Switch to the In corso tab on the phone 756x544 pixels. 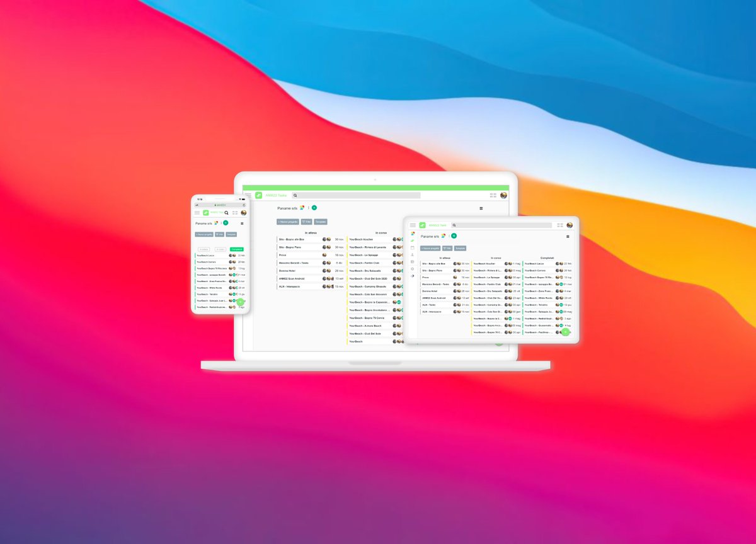pyautogui.click(x=220, y=249)
